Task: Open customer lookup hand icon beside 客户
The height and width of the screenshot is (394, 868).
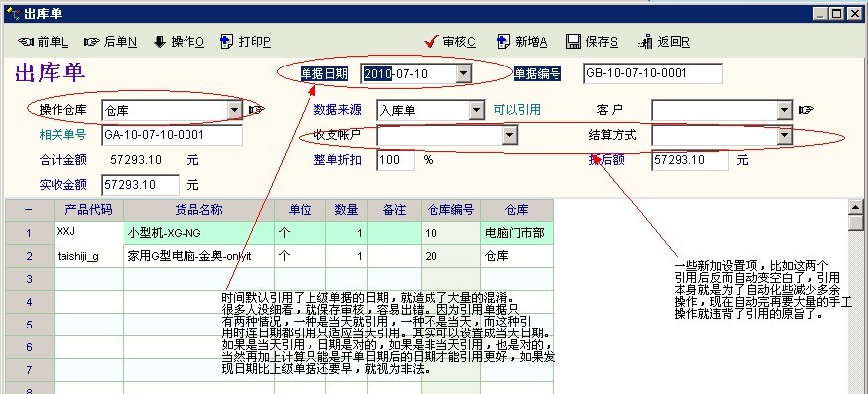Action: (806, 110)
